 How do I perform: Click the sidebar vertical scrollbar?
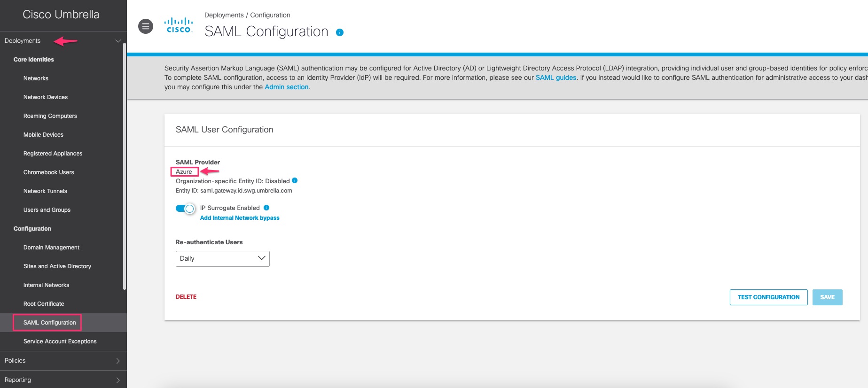(x=125, y=167)
